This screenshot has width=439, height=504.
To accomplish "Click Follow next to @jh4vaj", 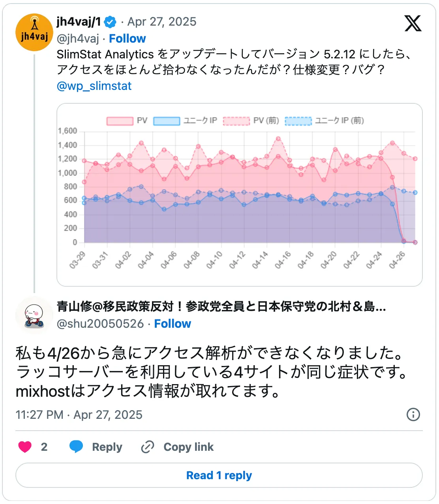I will coord(127,38).
